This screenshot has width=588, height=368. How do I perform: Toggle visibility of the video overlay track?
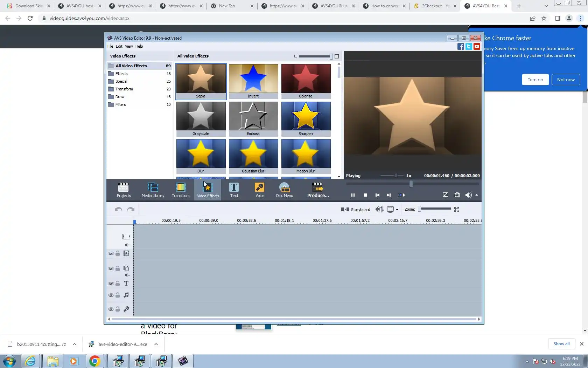click(x=111, y=269)
